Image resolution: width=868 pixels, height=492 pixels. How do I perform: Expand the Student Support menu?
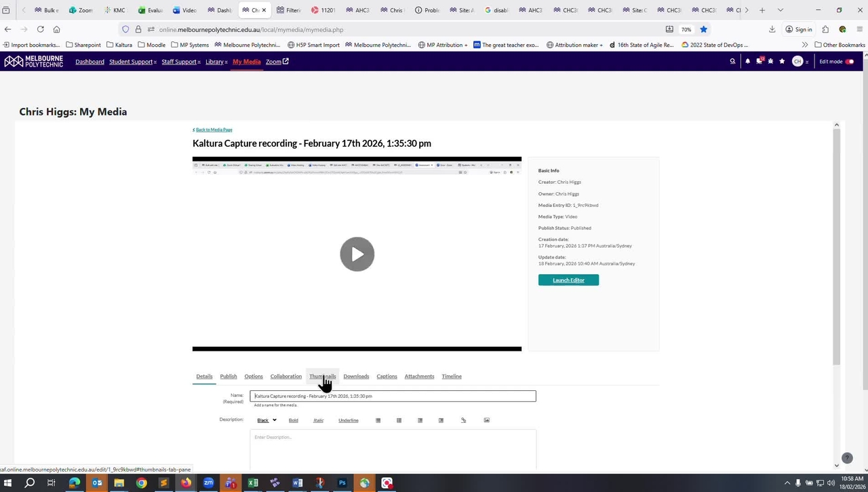coord(133,62)
